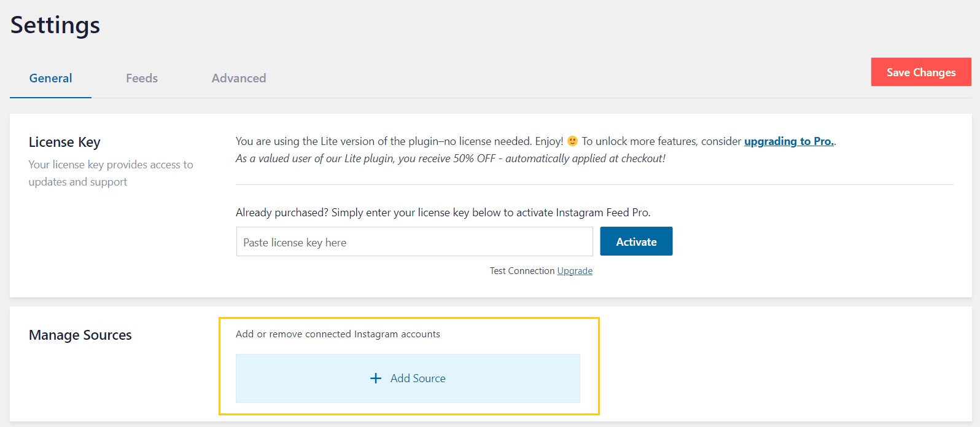
Task: Click the Activate license button
Action: (x=636, y=241)
